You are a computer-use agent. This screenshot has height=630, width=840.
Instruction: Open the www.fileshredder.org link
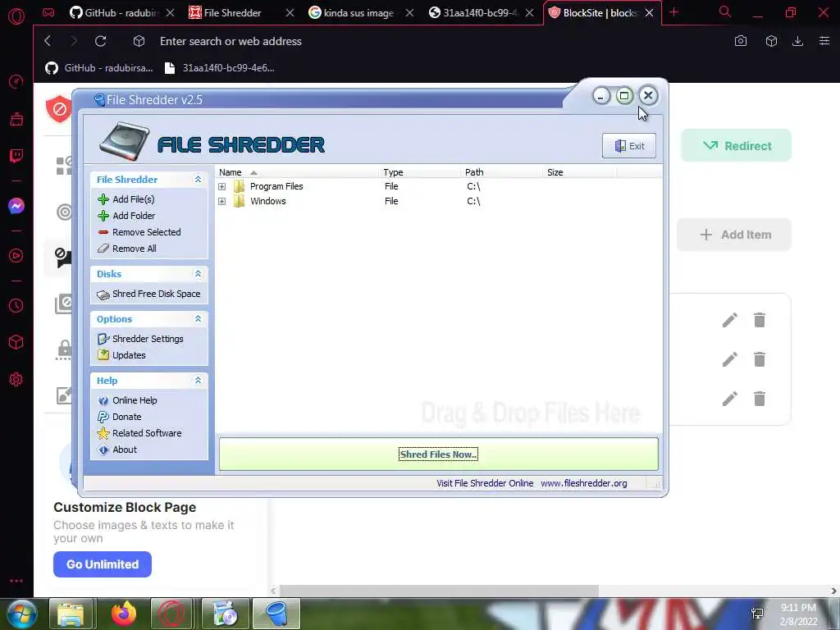(x=584, y=483)
